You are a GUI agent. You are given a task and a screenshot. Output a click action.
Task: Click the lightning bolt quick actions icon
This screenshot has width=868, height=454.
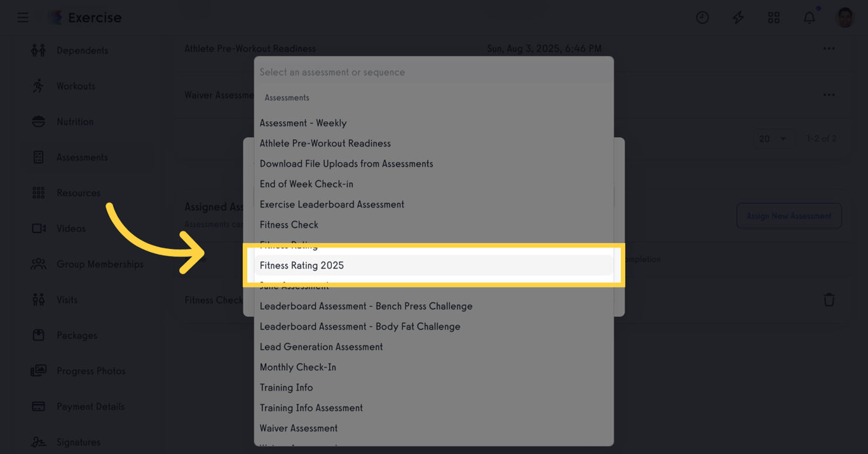738,17
